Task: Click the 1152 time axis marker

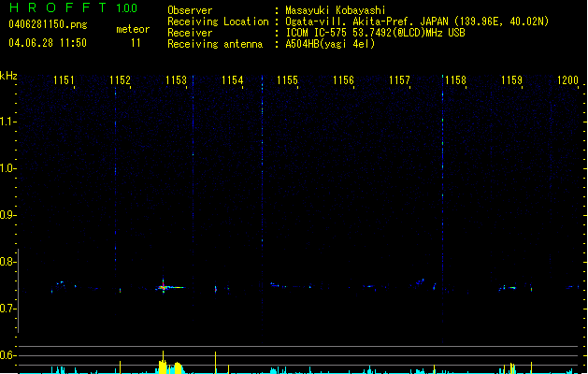Action: point(120,80)
